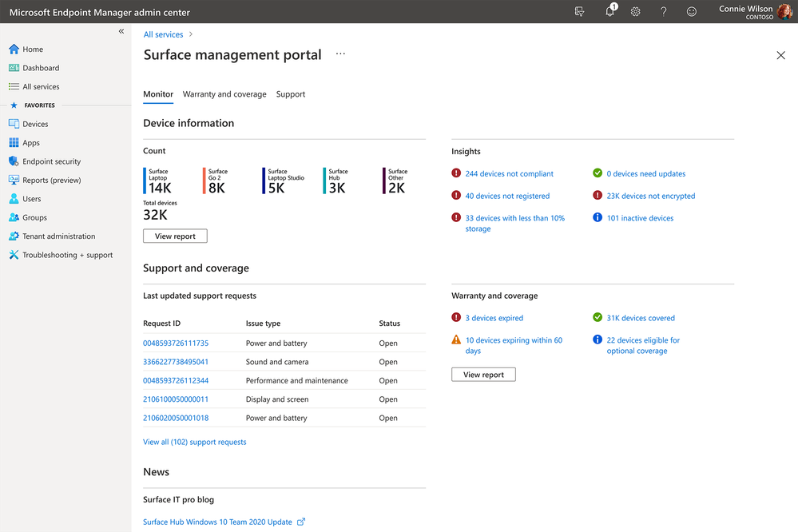Open support request 2106020050001018
This screenshot has width=798, height=532.
coord(176,418)
